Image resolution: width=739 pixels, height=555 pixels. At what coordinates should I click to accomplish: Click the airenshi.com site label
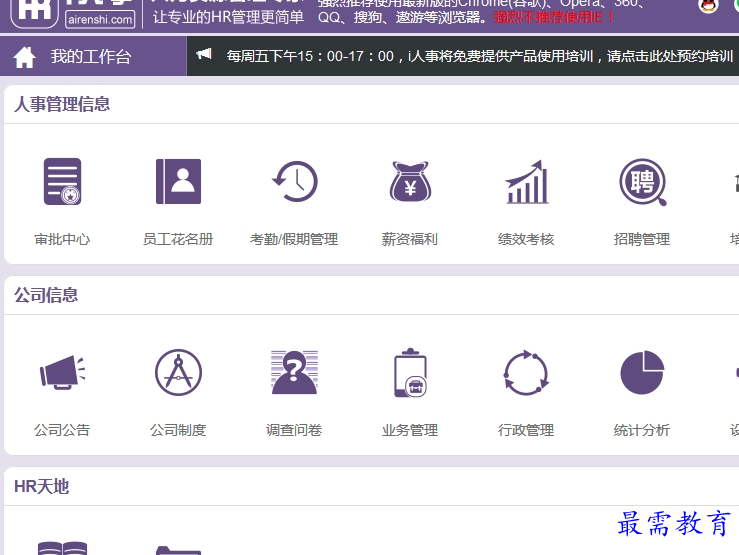click(100, 20)
